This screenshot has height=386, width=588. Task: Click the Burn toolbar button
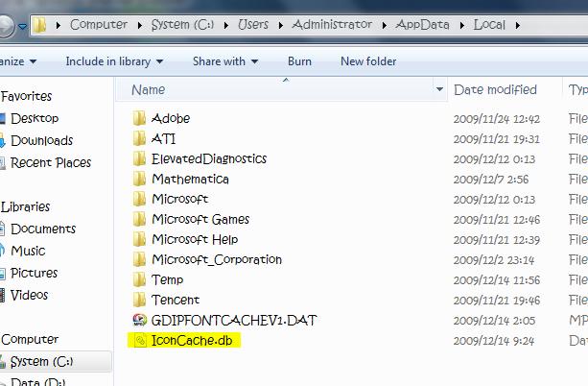click(x=299, y=61)
